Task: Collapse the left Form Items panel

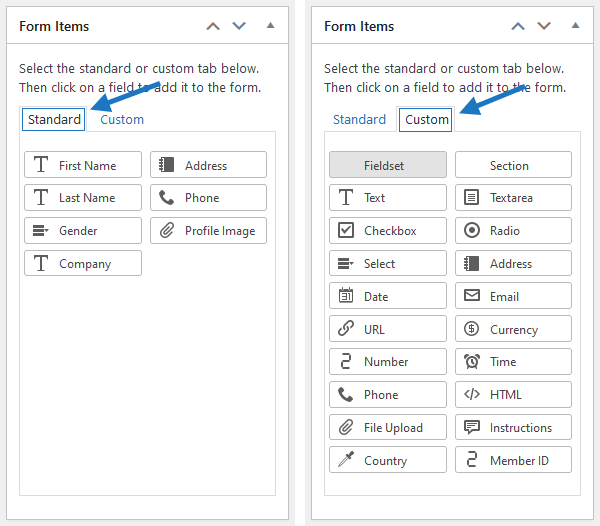Action: point(270,26)
